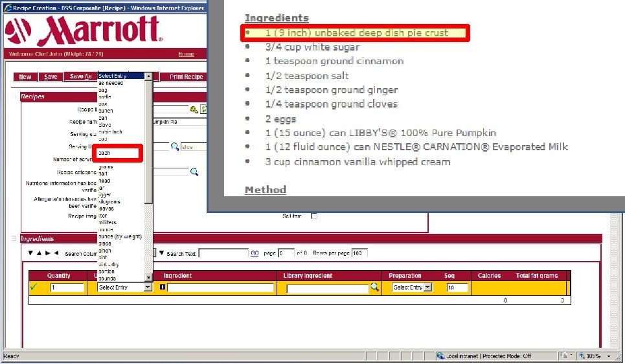Screen dimensions: 625x364
Task: Choose 'jigger' from the unit list
Action: point(105,194)
